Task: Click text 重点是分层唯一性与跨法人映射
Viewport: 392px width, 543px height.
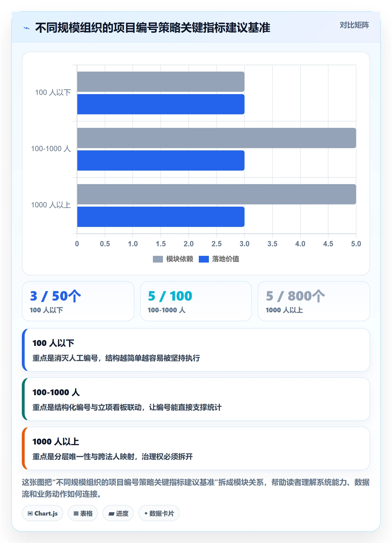Action: tap(83, 457)
